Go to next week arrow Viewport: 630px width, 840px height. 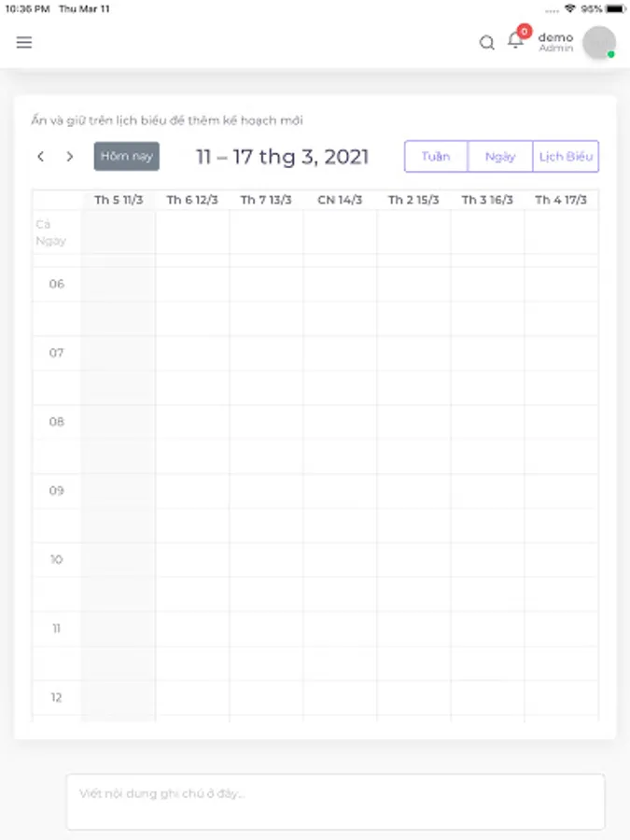[x=69, y=157]
